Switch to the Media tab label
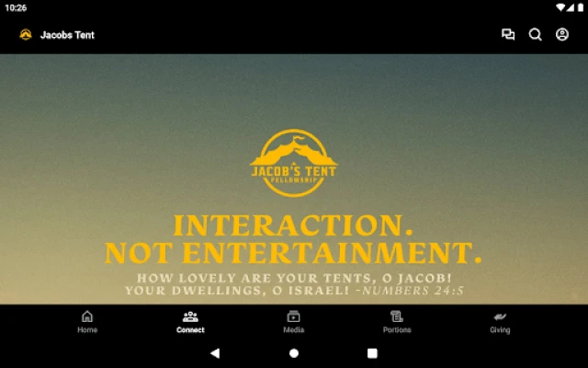Image resolution: width=588 pixels, height=368 pixels. coord(294,329)
